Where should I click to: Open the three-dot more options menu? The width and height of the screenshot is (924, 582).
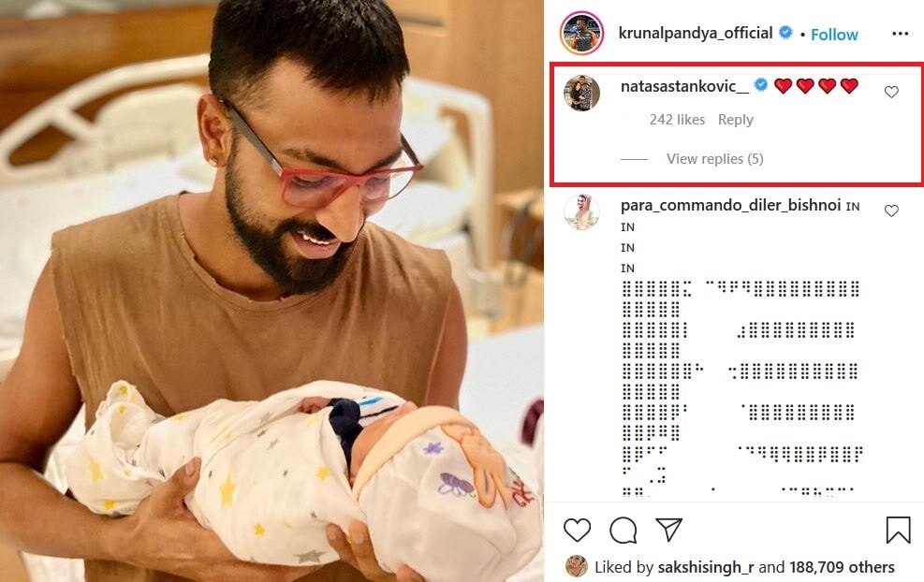[x=900, y=34]
